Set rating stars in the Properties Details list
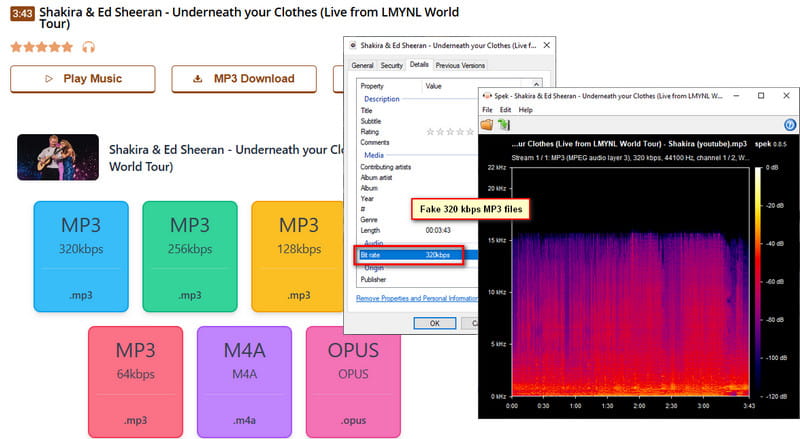 click(450, 132)
